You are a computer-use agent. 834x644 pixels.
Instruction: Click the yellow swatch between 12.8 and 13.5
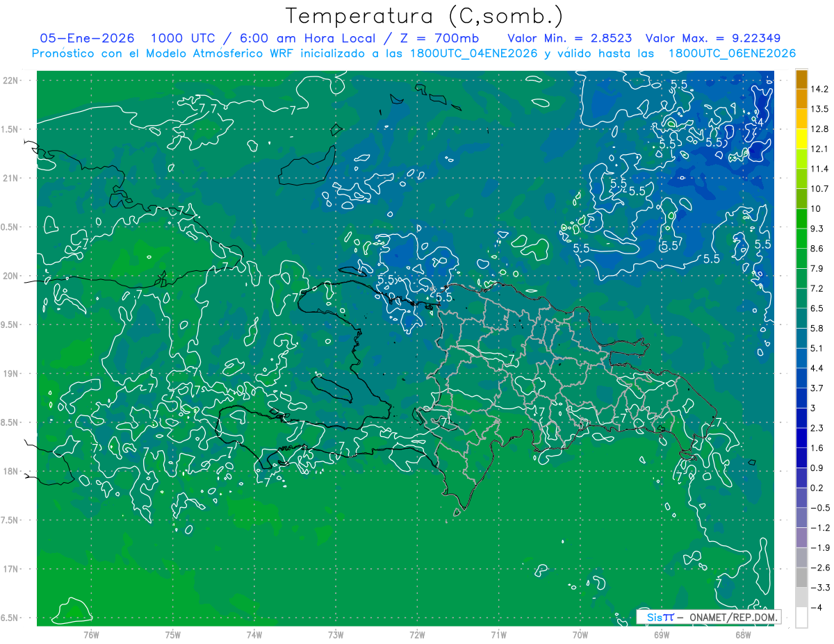pyautogui.click(x=801, y=119)
